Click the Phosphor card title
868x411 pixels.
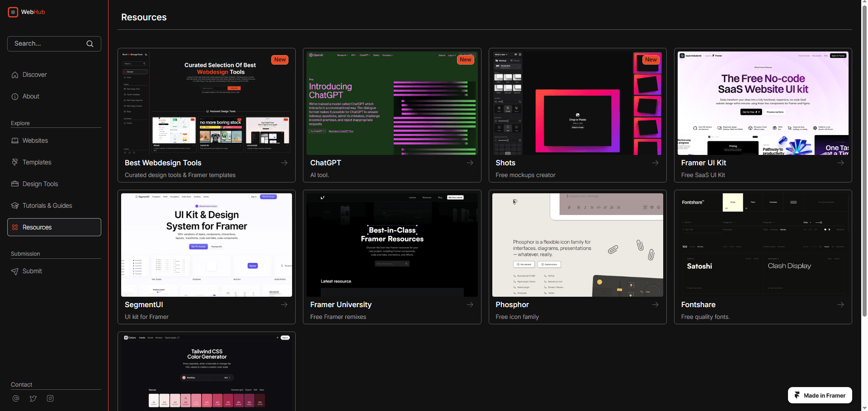512,304
